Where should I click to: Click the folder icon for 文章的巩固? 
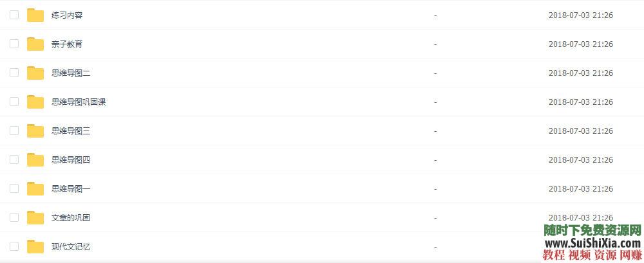pos(35,218)
